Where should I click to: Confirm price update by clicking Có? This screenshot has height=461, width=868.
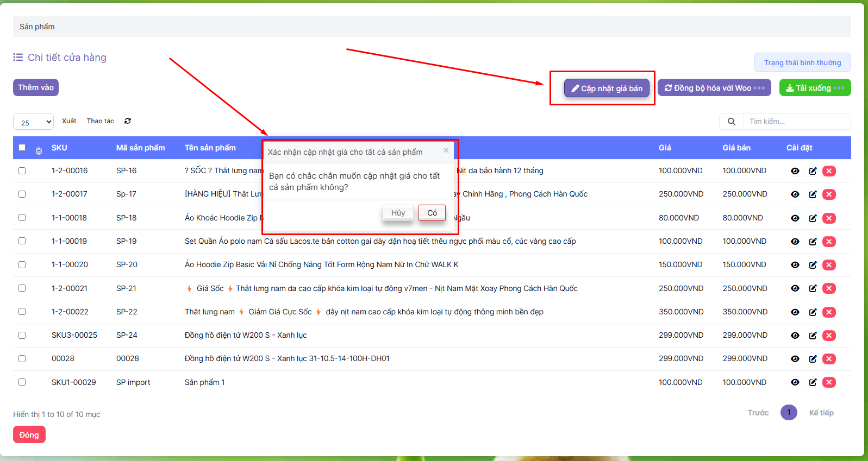tap(432, 213)
